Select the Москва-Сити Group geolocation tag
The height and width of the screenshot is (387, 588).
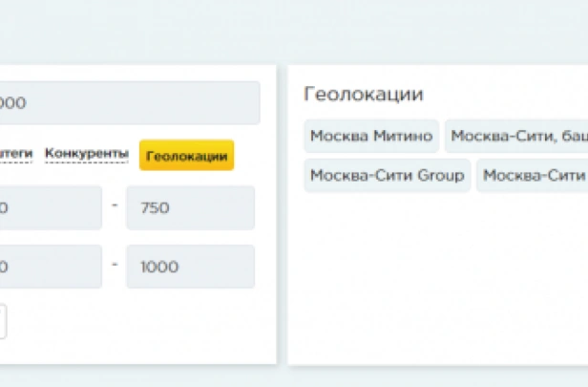pos(388,175)
